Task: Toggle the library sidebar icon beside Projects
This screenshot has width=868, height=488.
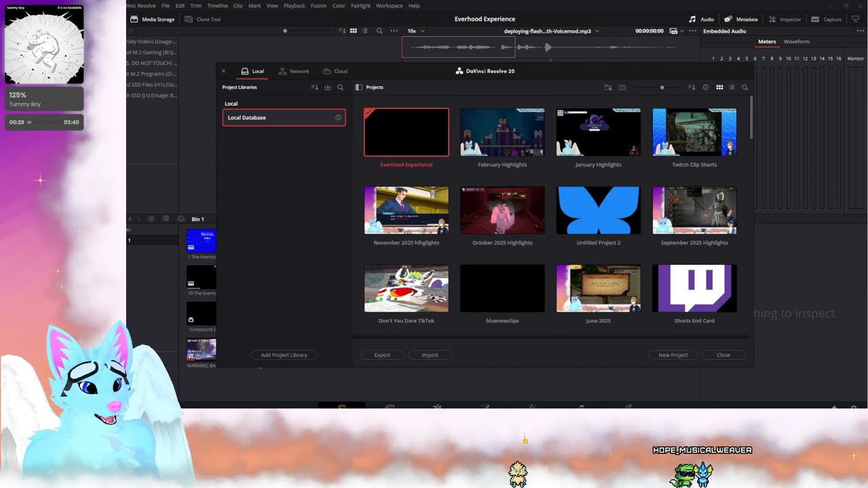Action: (x=359, y=87)
